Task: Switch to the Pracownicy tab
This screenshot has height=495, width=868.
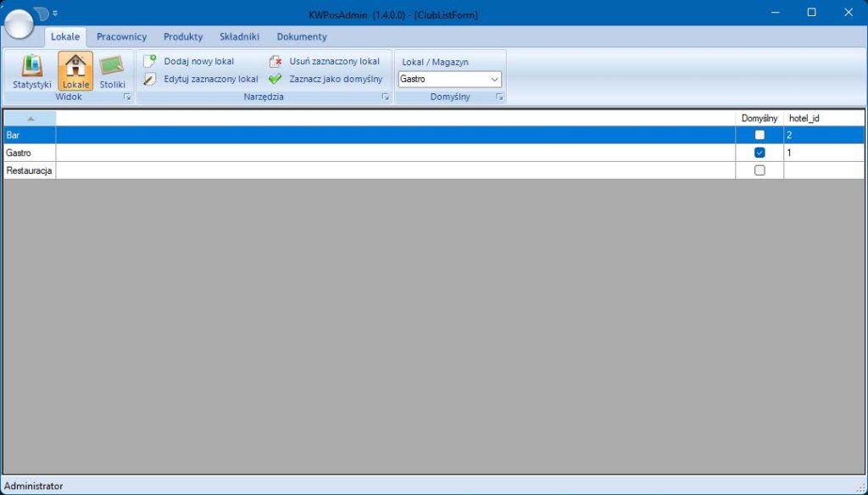Action: pos(121,36)
